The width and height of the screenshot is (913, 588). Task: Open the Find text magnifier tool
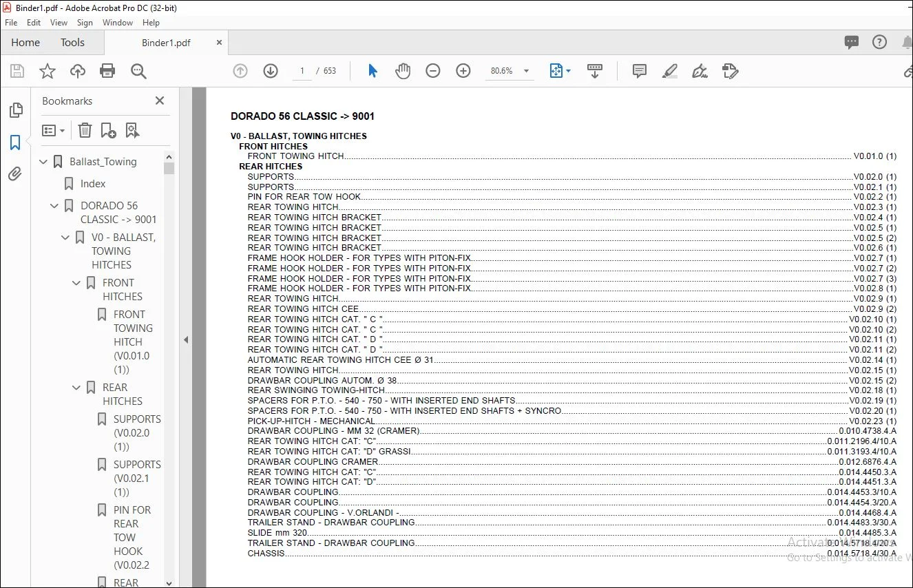[138, 71]
